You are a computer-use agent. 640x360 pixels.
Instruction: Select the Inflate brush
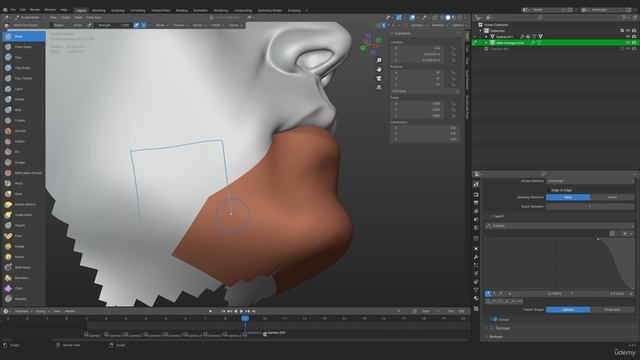click(x=24, y=99)
